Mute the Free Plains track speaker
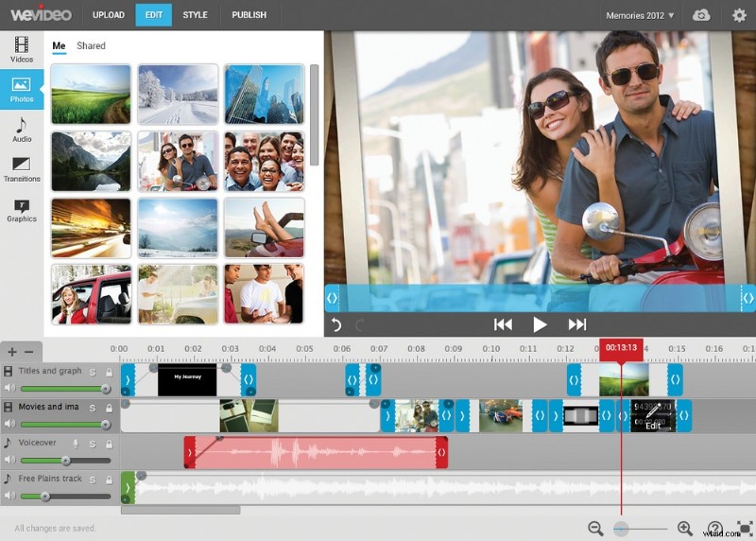This screenshot has width=756, height=541. [x=9, y=496]
